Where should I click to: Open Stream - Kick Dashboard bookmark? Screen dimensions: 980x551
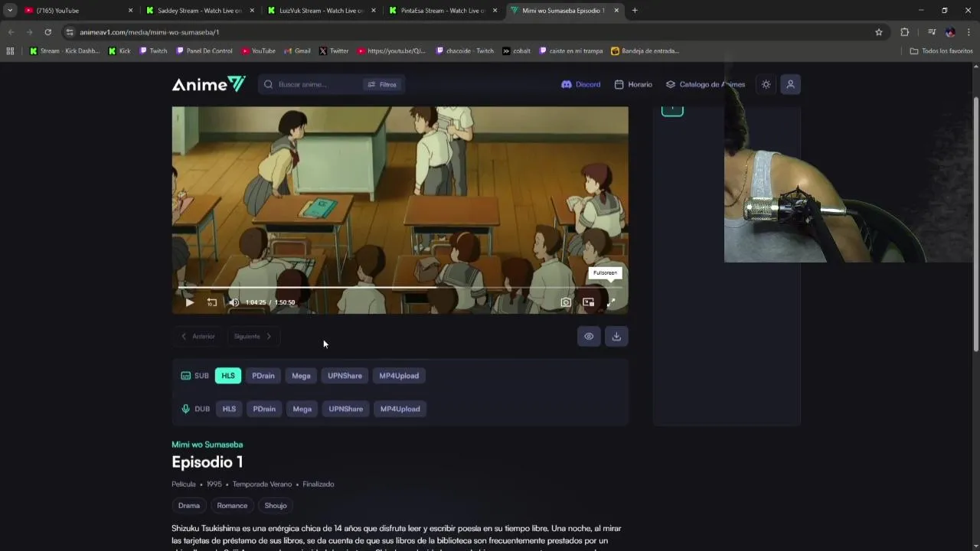pos(64,51)
